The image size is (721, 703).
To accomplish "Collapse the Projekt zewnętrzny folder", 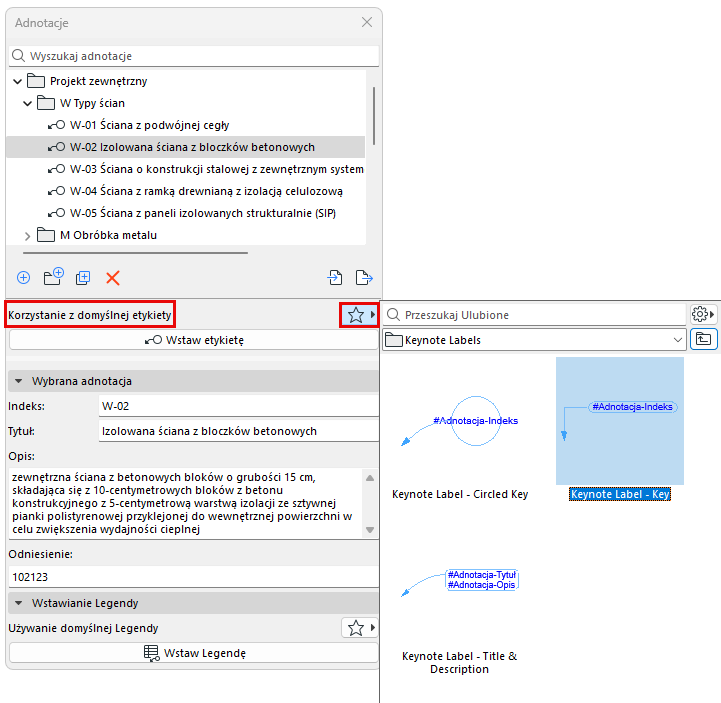I will (x=17, y=81).
